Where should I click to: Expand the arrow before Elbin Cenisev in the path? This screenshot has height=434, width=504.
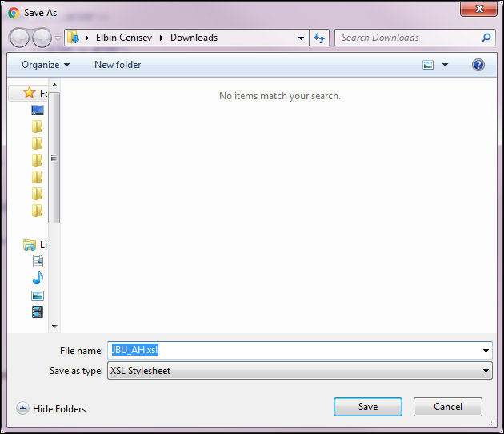[86, 38]
